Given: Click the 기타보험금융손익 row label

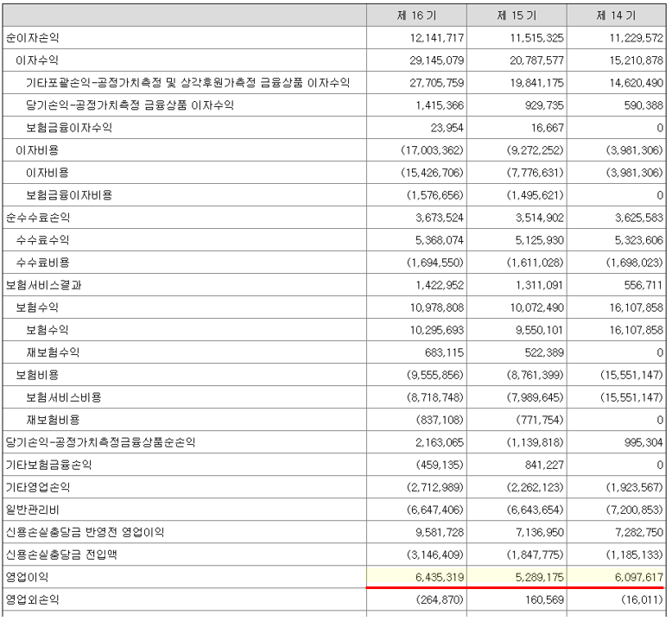Looking at the screenshot, I should (48, 465).
